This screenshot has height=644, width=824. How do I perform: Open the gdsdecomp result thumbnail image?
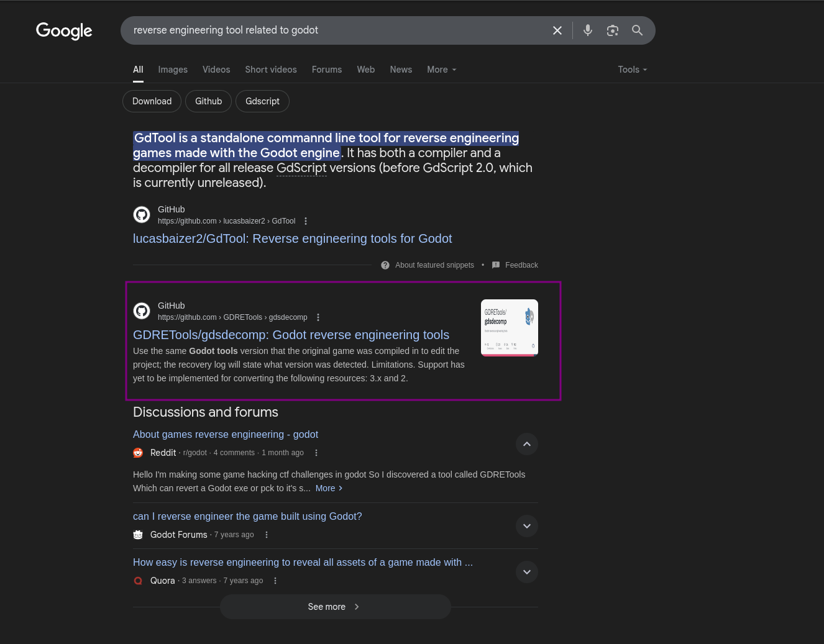(510, 328)
